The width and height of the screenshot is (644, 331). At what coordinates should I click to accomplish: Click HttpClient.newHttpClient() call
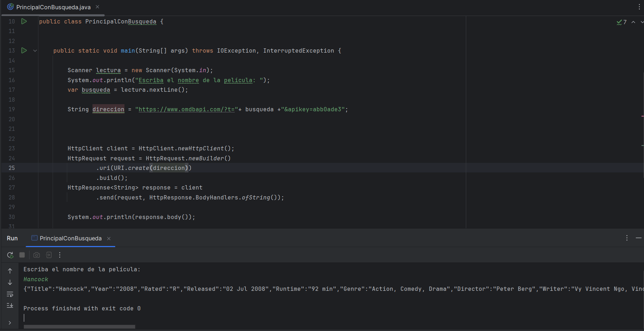coord(185,149)
